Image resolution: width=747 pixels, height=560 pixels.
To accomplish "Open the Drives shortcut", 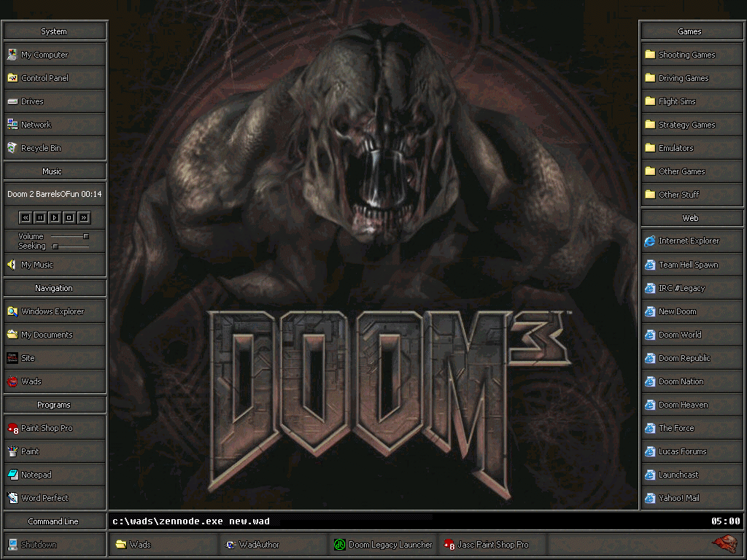I will (55, 101).
